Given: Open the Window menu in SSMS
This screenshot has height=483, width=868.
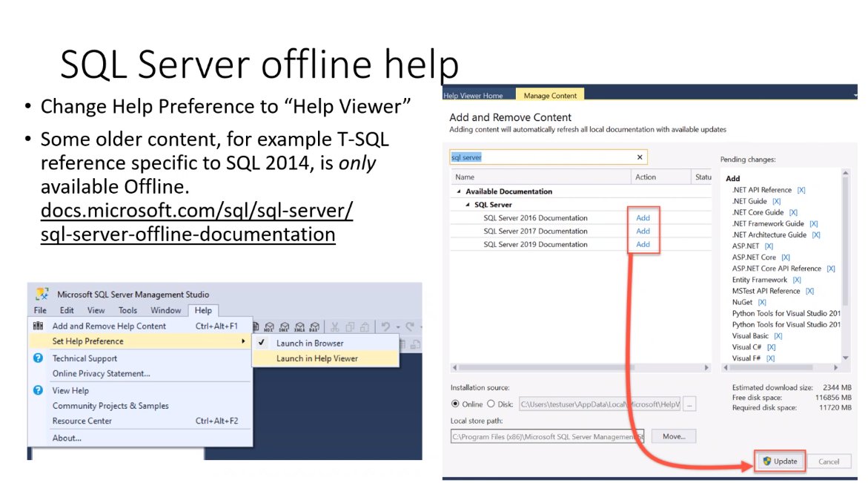Looking at the screenshot, I should 165,310.
